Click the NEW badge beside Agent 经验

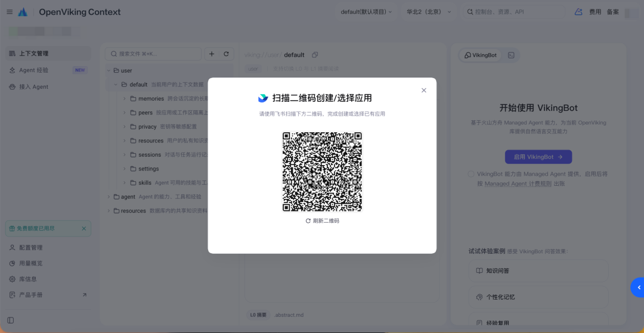pyautogui.click(x=80, y=70)
